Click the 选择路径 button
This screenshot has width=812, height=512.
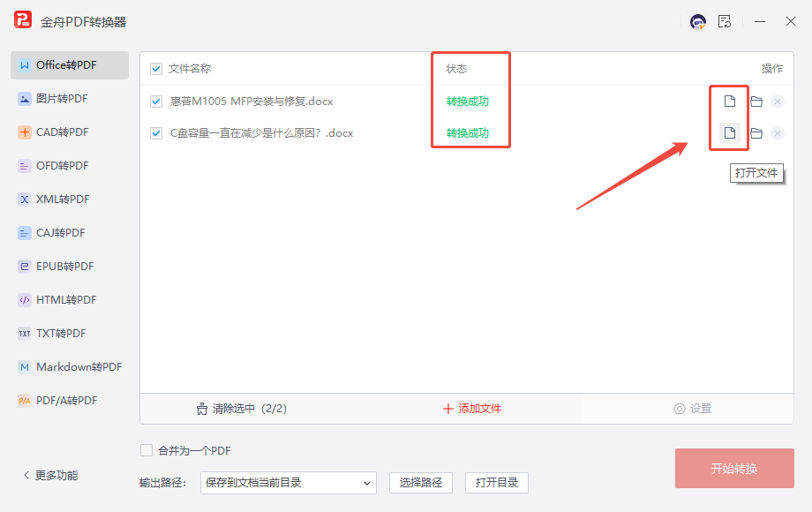(x=421, y=483)
